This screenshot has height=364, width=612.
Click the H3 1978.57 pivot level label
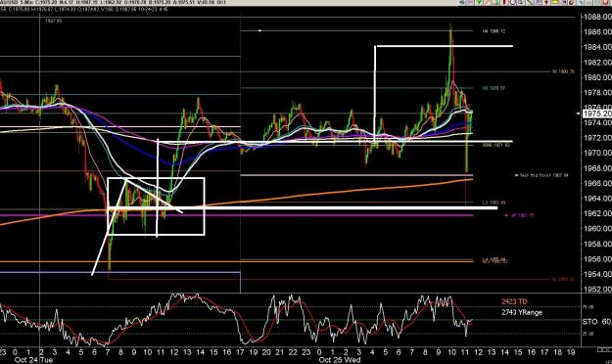494,89
